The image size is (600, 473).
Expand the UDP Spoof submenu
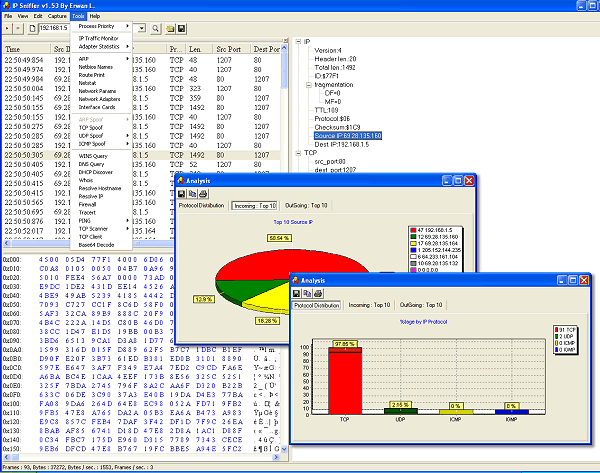101,135
